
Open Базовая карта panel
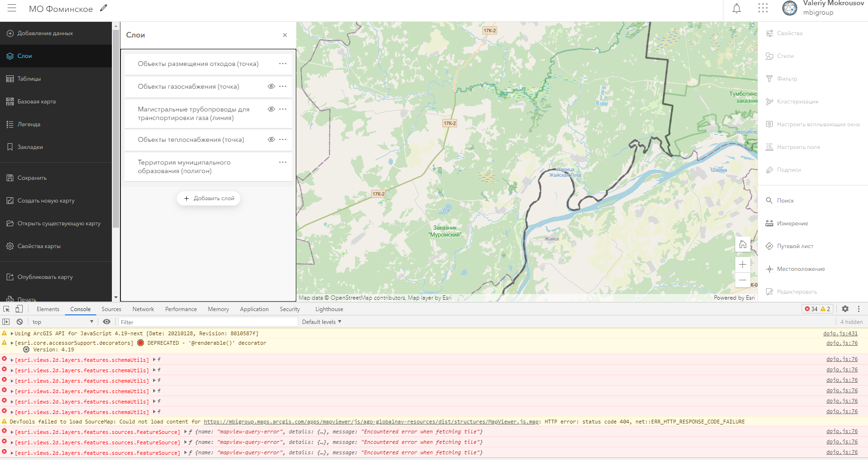click(56, 101)
